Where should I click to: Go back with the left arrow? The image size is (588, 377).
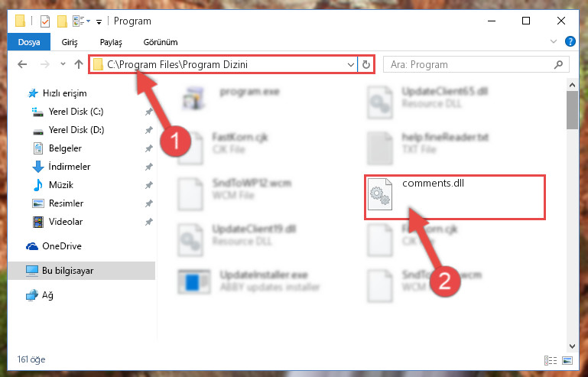[22, 64]
